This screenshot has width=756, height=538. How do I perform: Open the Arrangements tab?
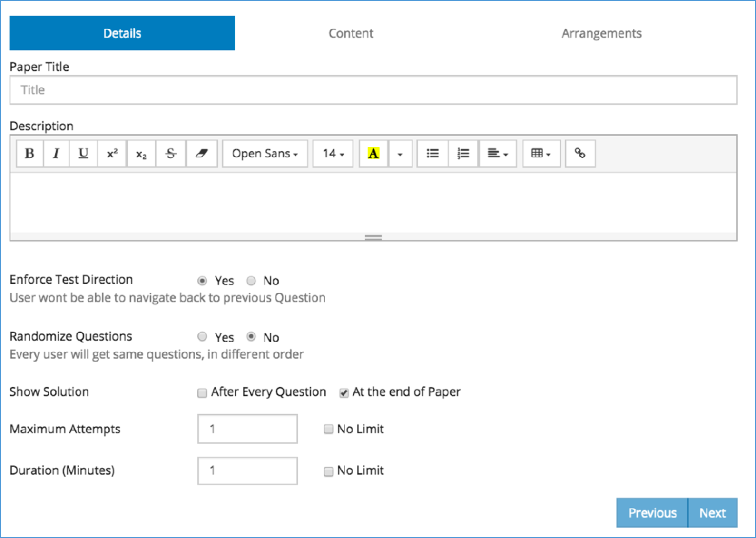pyautogui.click(x=601, y=33)
